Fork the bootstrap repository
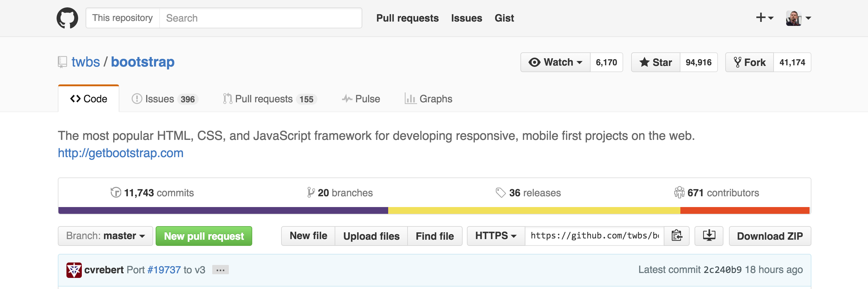 [x=749, y=62]
